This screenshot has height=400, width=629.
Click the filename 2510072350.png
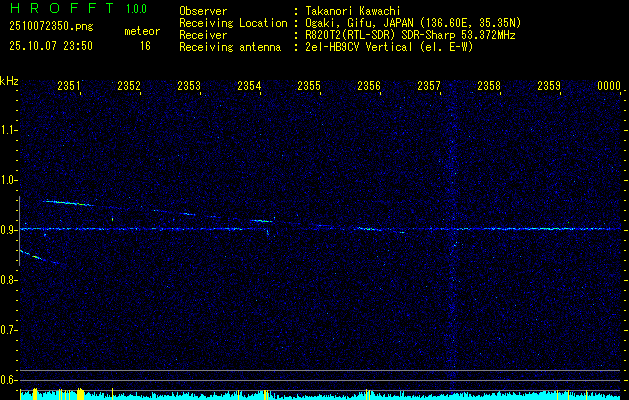tap(51, 27)
